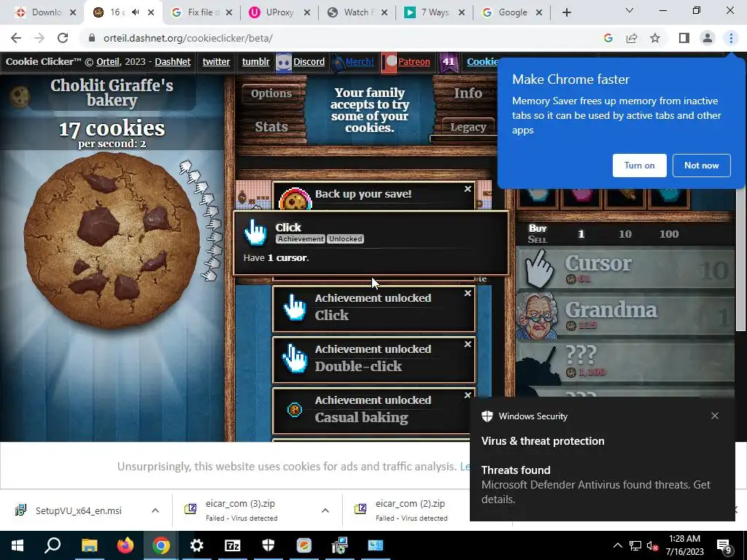Open the Patreon icon link

coord(390,63)
